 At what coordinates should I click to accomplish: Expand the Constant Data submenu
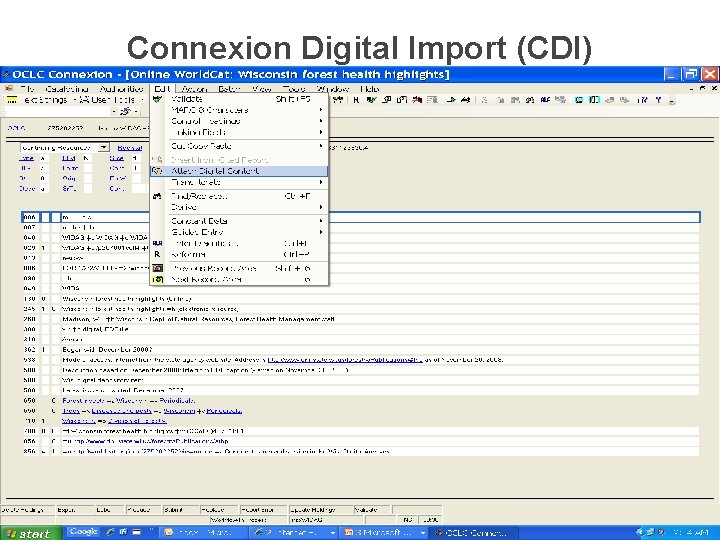click(x=239, y=221)
